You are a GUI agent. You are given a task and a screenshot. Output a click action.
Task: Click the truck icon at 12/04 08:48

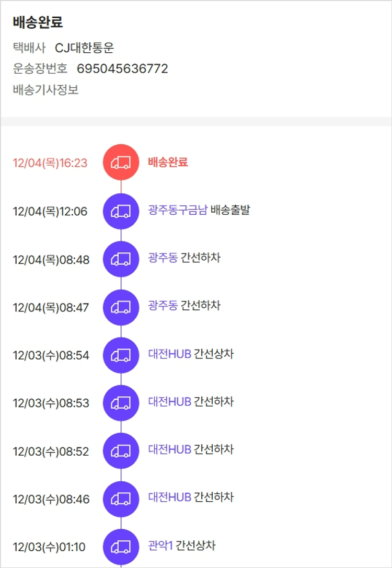[121, 259]
